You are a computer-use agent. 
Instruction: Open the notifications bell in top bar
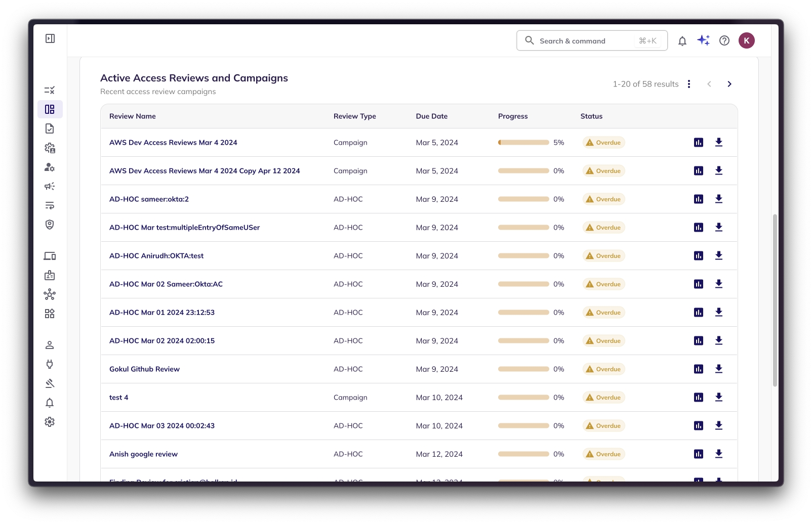click(682, 41)
